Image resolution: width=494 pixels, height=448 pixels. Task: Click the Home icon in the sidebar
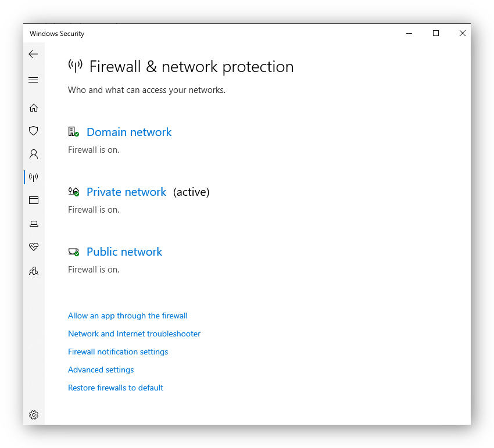point(33,107)
